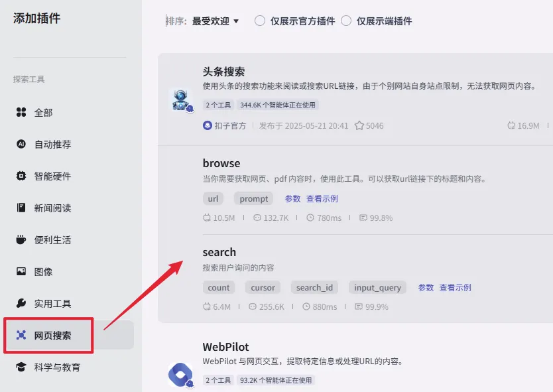Click the 科学与教育 graduation cap icon
This screenshot has height=392, width=553.
pos(21,367)
